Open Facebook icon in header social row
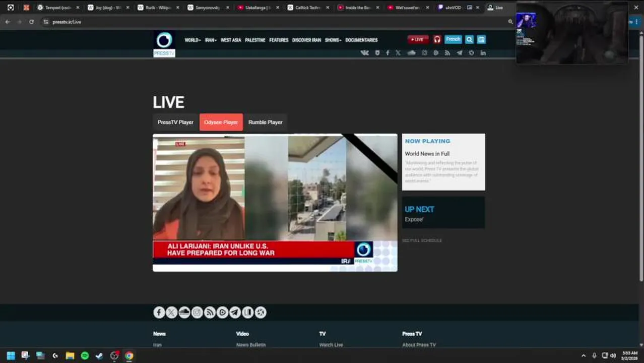644x363 pixels. pos(388,53)
